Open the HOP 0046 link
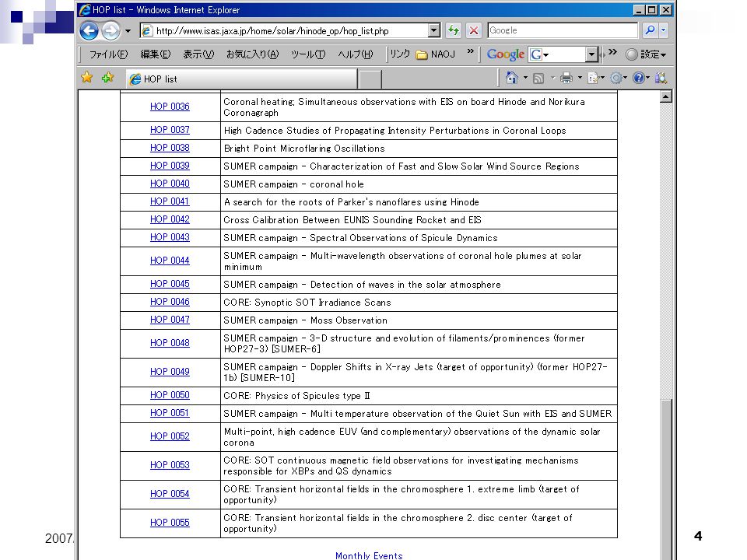This screenshot has height=560, width=747. (170, 302)
